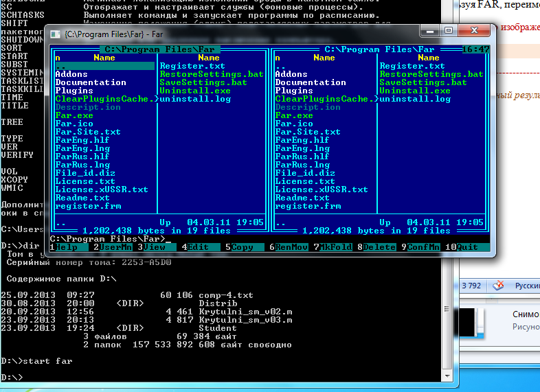Screen dimensions: 540x392
Task: Click Krytulni_sm_v02.m in cmd dir listing
Action: [245, 312]
